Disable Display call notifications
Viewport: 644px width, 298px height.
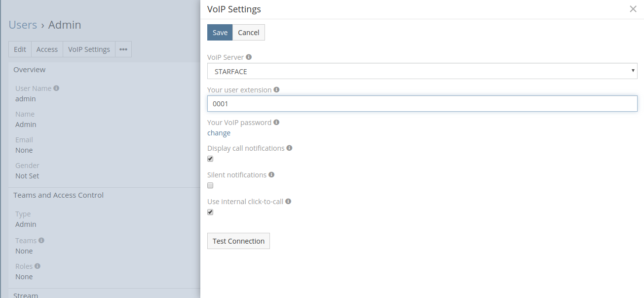[210, 159]
